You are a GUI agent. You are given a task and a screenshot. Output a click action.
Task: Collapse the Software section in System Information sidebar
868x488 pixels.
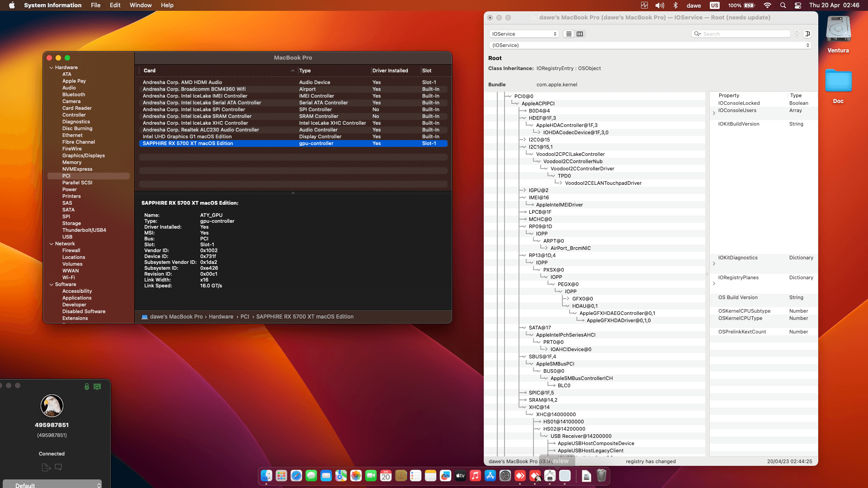tap(51, 285)
